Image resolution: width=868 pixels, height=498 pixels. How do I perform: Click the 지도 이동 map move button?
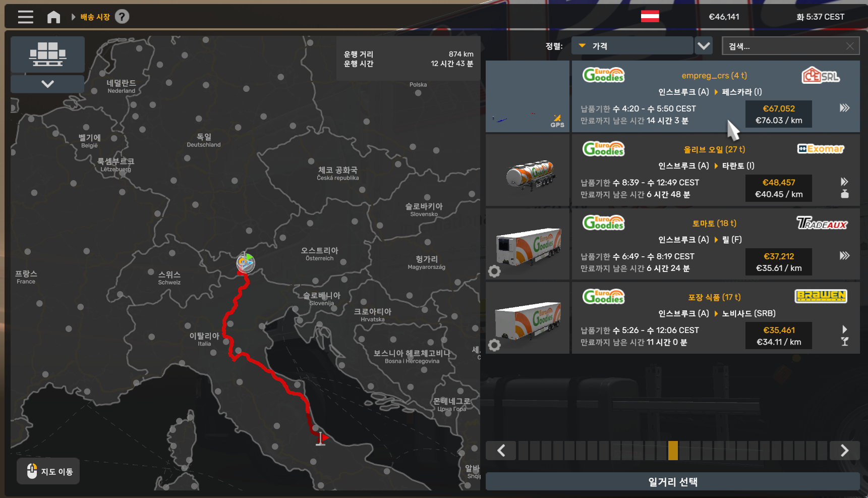pyautogui.click(x=48, y=471)
